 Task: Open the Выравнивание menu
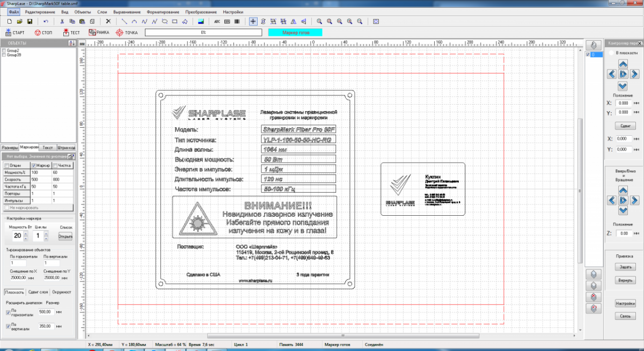click(127, 12)
